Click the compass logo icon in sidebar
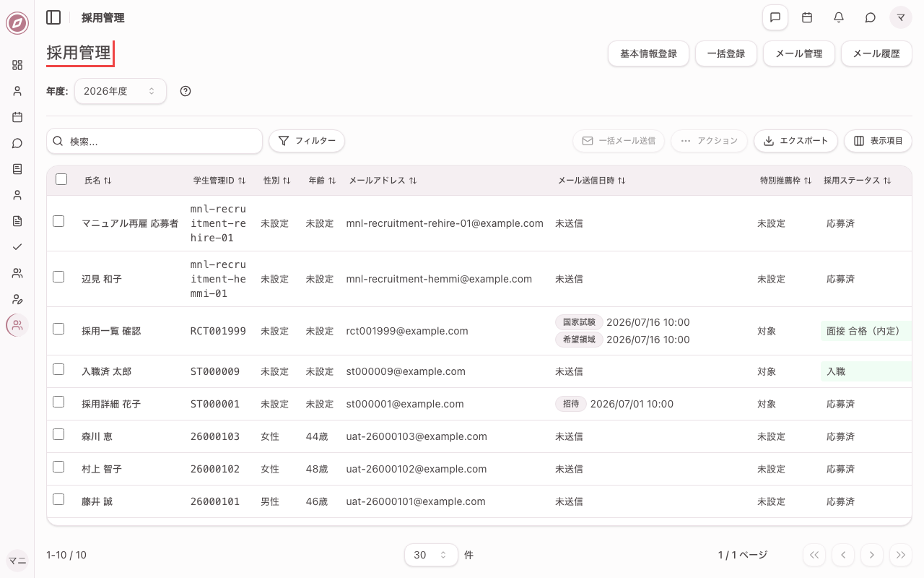Screen dimensions: 924x578 [x=17, y=23]
